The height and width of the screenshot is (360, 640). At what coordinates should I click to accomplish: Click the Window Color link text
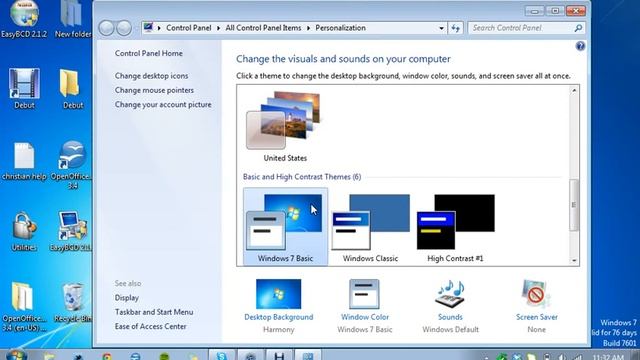click(365, 317)
